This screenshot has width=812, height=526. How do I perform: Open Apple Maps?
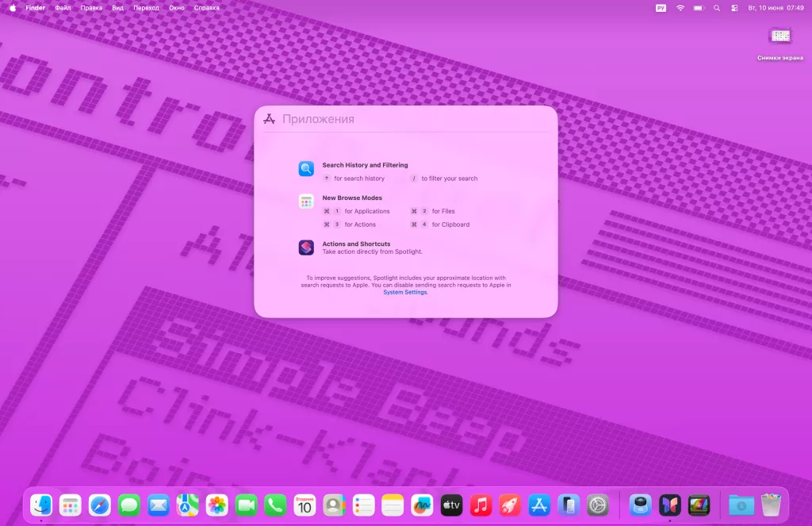tap(187, 505)
